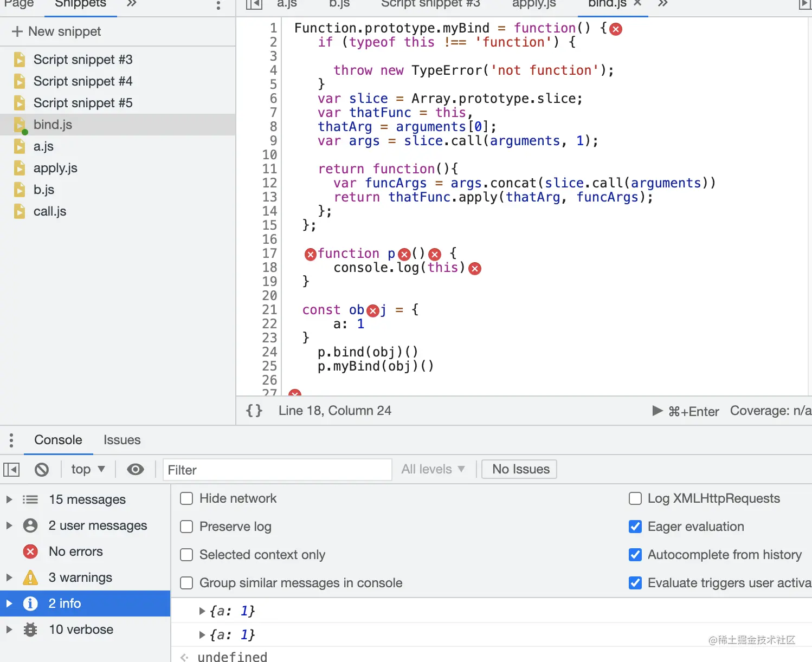This screenshot has width=812, height=662.
Task: Clear the console with the block icon
Action: (42, 470)
